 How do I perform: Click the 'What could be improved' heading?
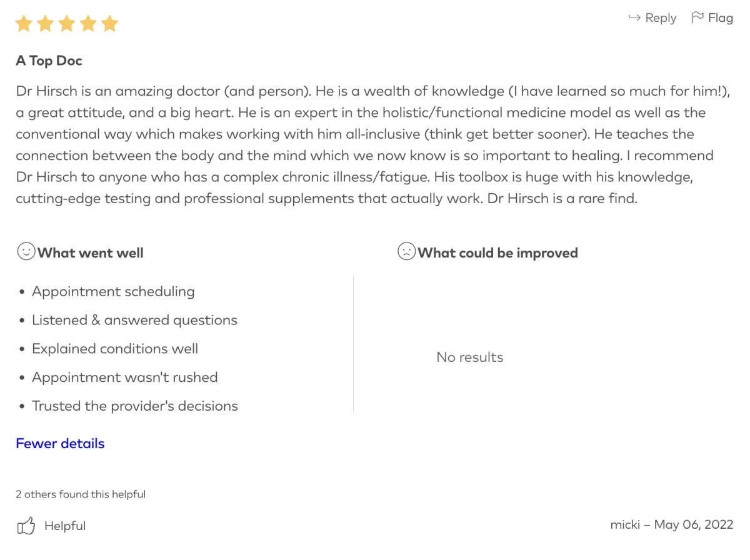(497, 253)
